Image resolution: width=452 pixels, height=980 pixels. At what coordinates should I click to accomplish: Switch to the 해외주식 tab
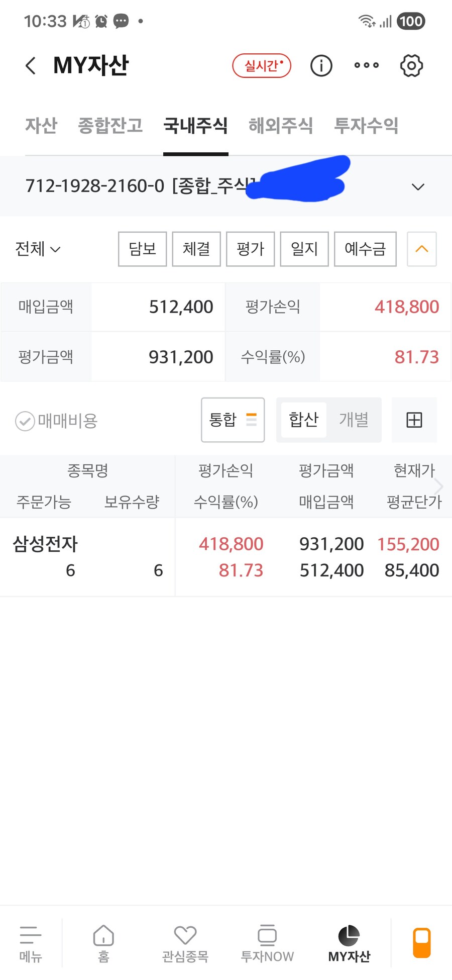[281, 126]
